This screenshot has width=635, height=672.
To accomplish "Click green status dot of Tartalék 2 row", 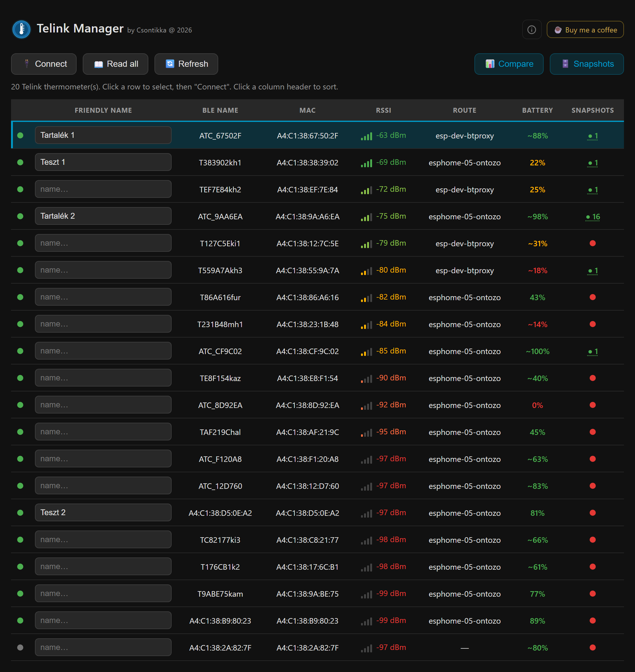I will pyautogui.click(x=20, y=216).
